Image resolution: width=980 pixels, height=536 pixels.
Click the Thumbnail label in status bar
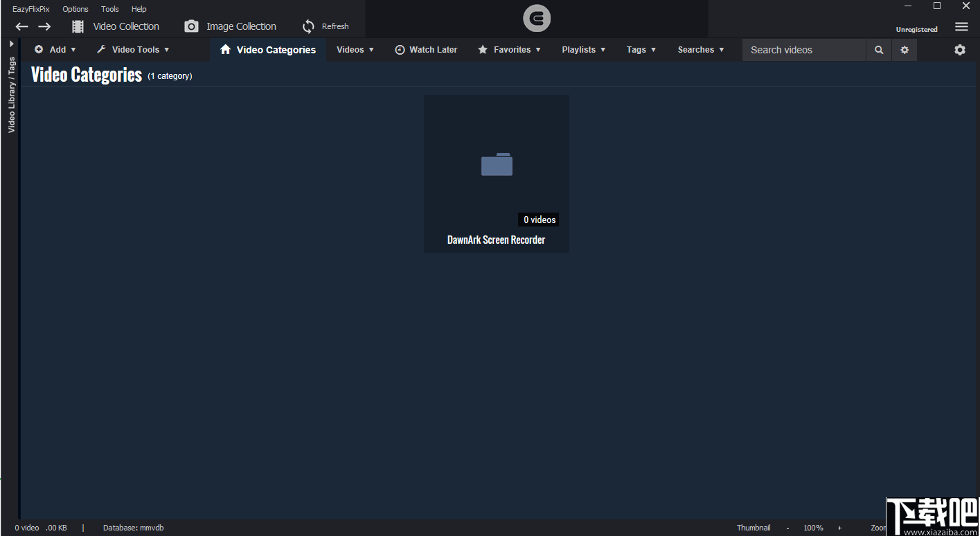pos(754,528)
